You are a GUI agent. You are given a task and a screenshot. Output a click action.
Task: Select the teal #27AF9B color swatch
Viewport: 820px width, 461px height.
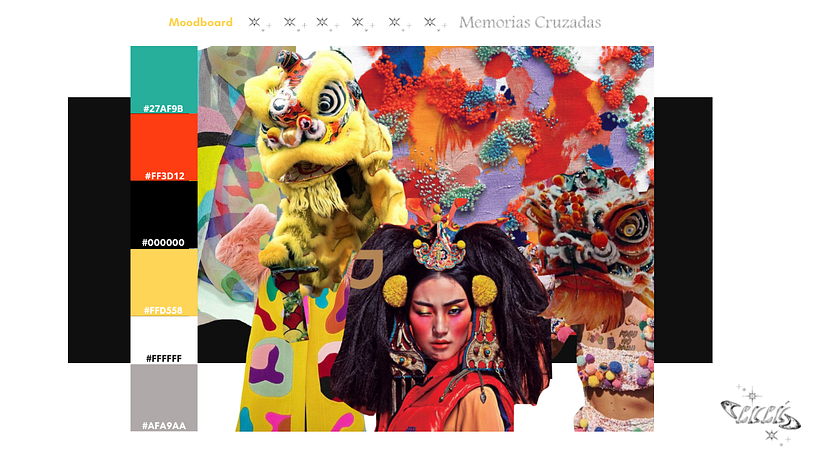click(164, 78)
